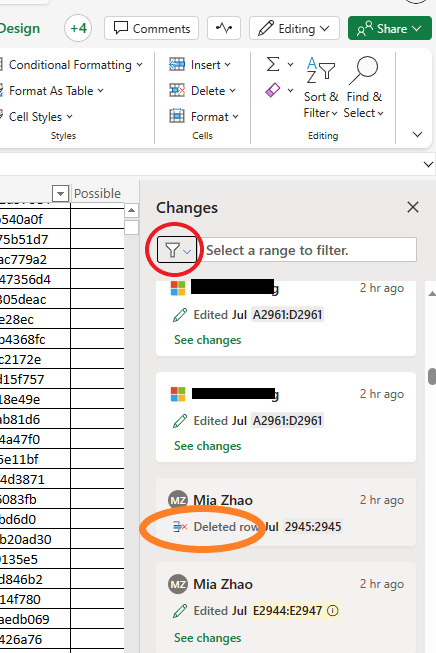The width and height of the screenshot is (436, 653).
Task: Click the Catch up activity icon
Action: coord(224,28)
